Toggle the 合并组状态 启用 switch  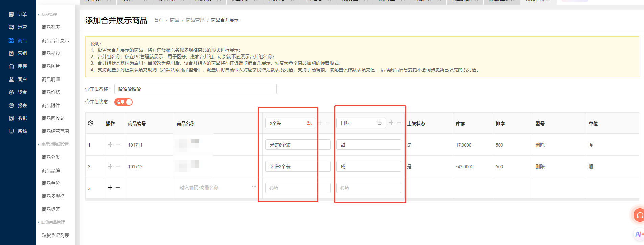click(x=123, y=102)
